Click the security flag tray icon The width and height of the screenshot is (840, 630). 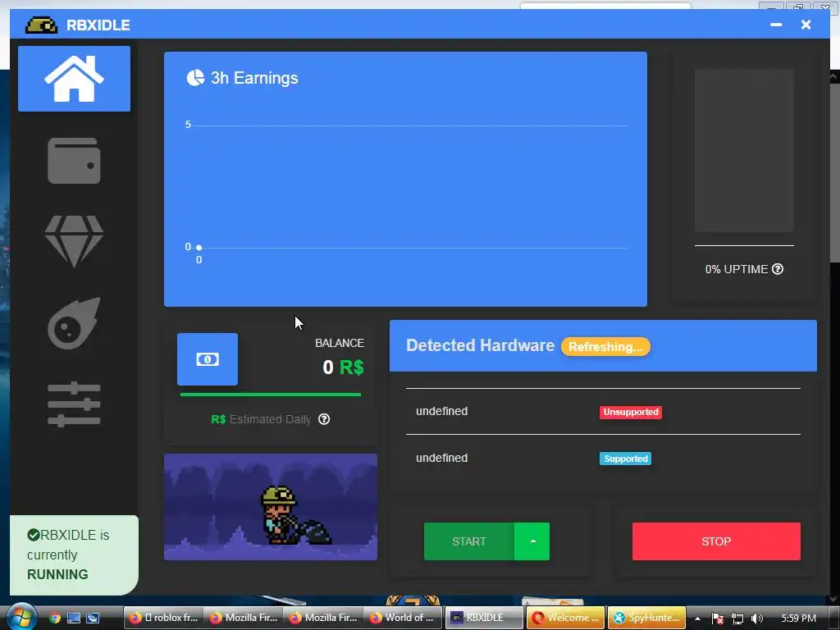(718, 619)
